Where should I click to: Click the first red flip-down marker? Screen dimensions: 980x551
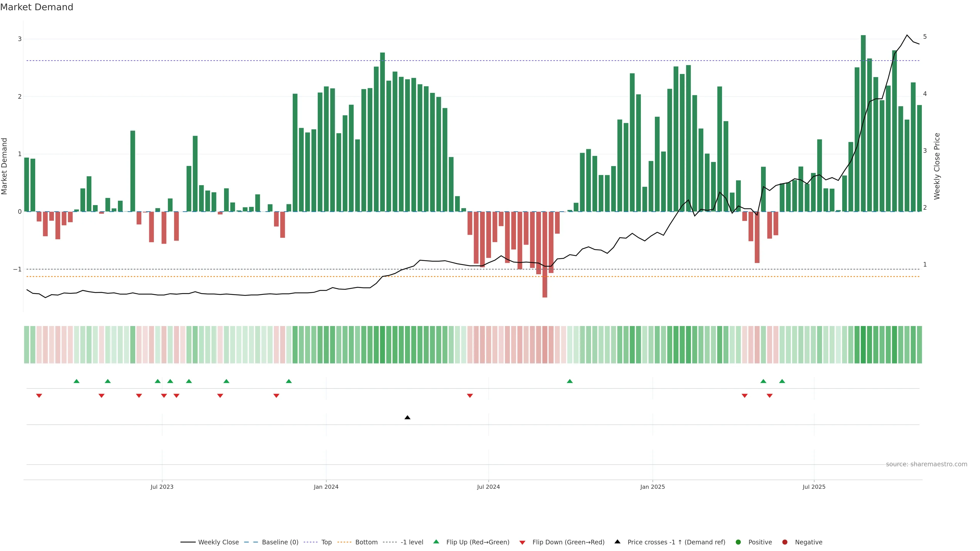39,396
